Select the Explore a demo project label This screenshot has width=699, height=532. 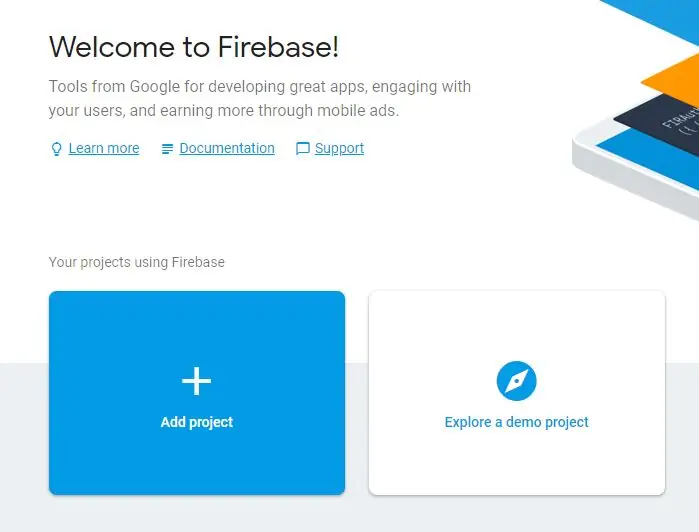(x=517, y=422)
